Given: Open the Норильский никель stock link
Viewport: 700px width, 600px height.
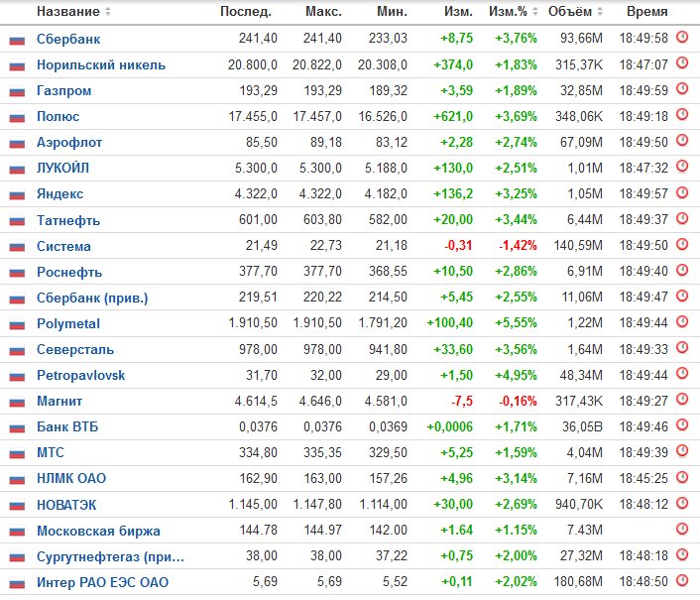Looking at the screenshot, I should tap(101, 65).
